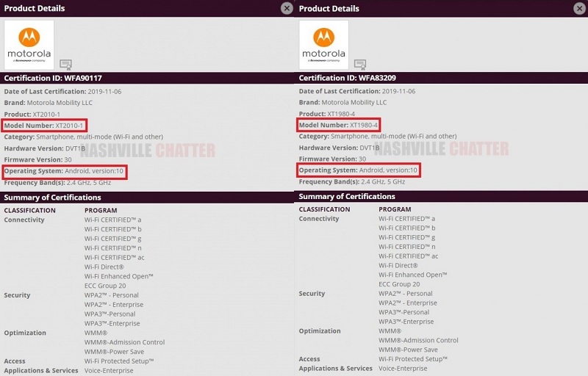Click Wi-Fi CERTIFIED n in right panel
This screenshot has height=376, width=588.
(407, 247)
